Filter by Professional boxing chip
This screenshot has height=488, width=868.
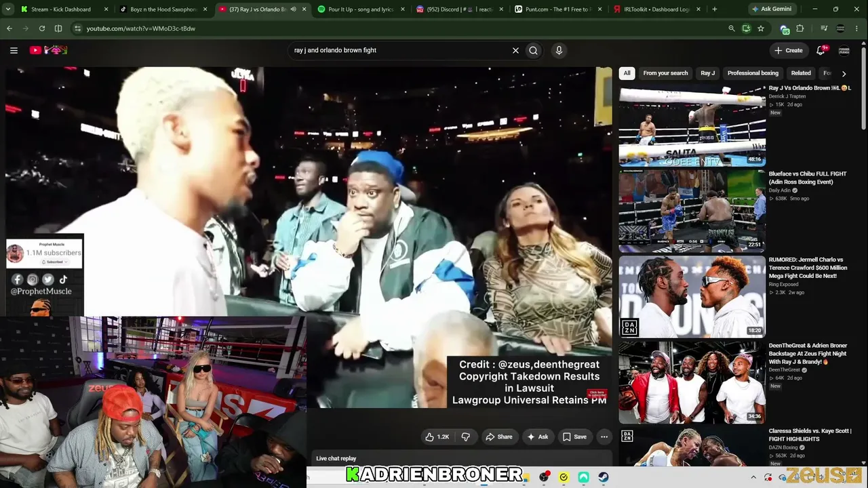753,73
